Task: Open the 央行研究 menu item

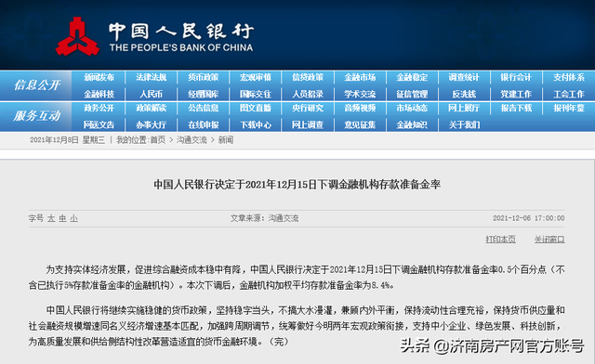Action: coord(308,108)
